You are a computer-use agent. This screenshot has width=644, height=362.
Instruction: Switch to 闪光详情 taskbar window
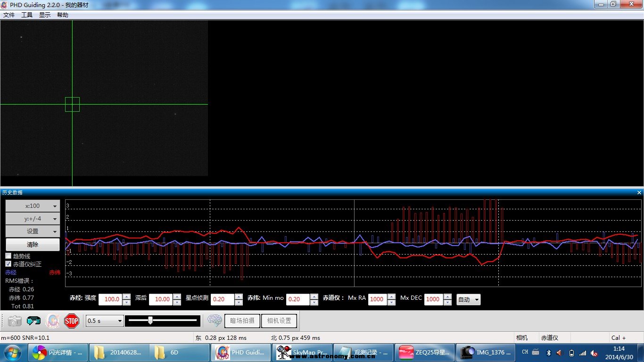click(x=58, y=353)
